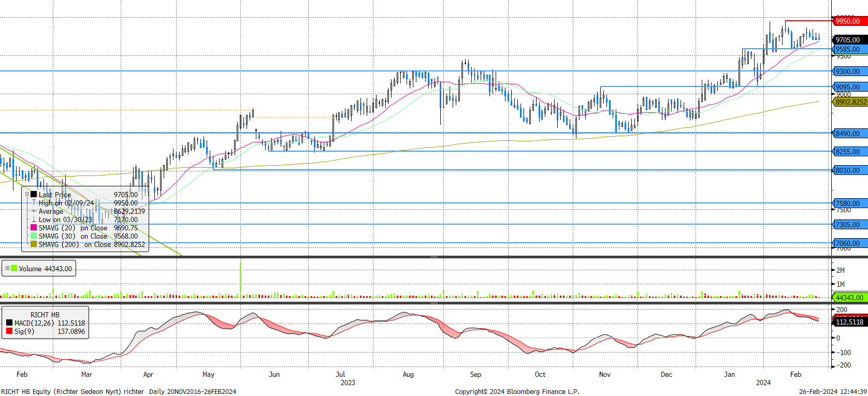Click the olive 8902.8252 axis label
The image size is (868, 396).
(x=850, y=102)
